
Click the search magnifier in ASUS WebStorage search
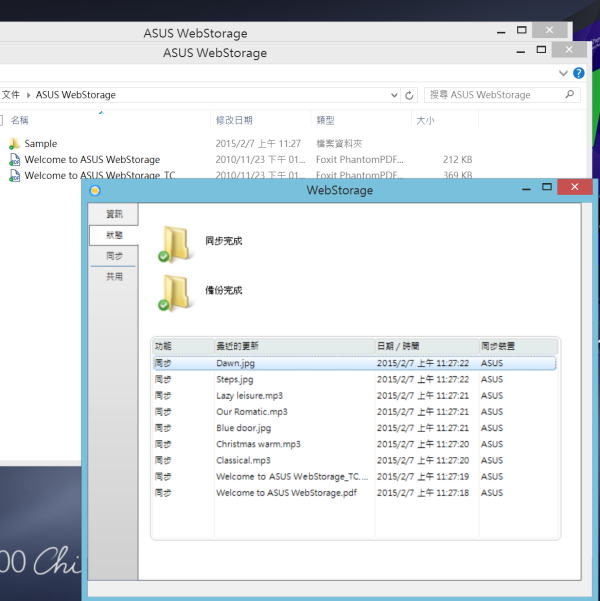coord(570,94)
